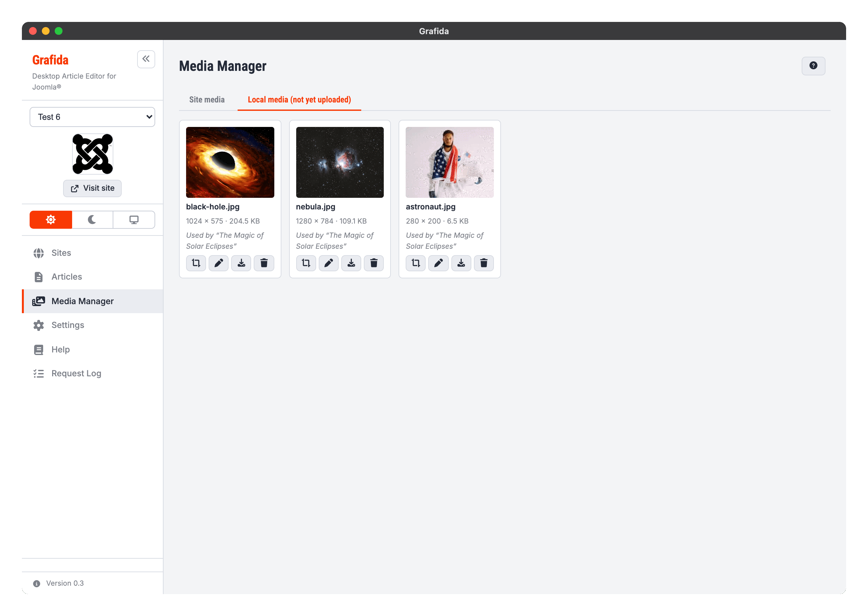Delete astronaut.jpg with the trash icon
This screenshot has width=868, height=616.
[484, 263]
